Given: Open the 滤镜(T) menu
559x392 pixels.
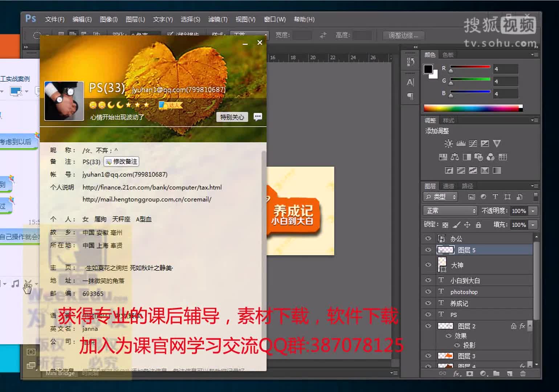Looking at the screenshot, I should point(218,19).
